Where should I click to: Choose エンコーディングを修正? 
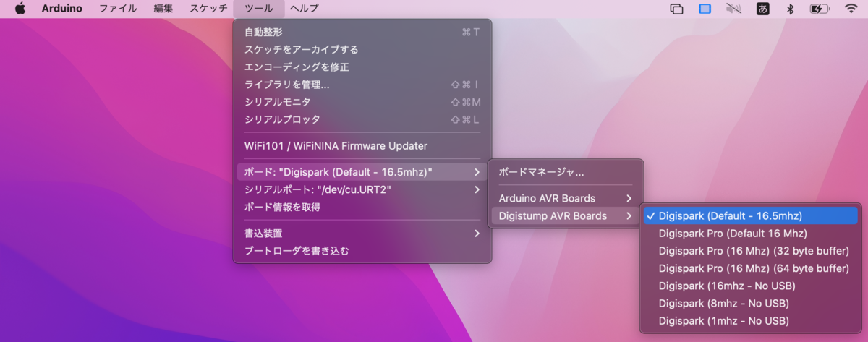tap(362, 67)
